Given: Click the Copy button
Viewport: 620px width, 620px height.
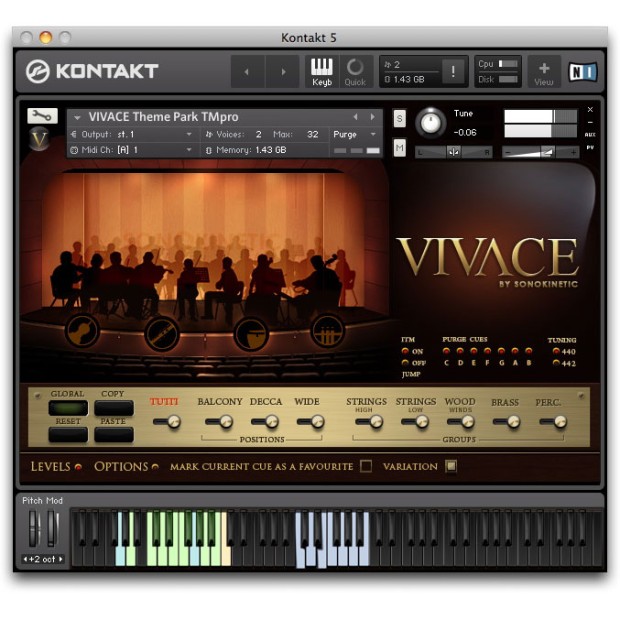Looking at the screenshot, I should tap(113, 408).
